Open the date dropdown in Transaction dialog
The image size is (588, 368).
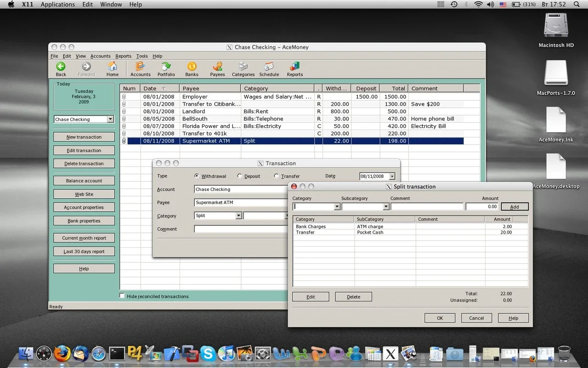[x=392, y=176]
